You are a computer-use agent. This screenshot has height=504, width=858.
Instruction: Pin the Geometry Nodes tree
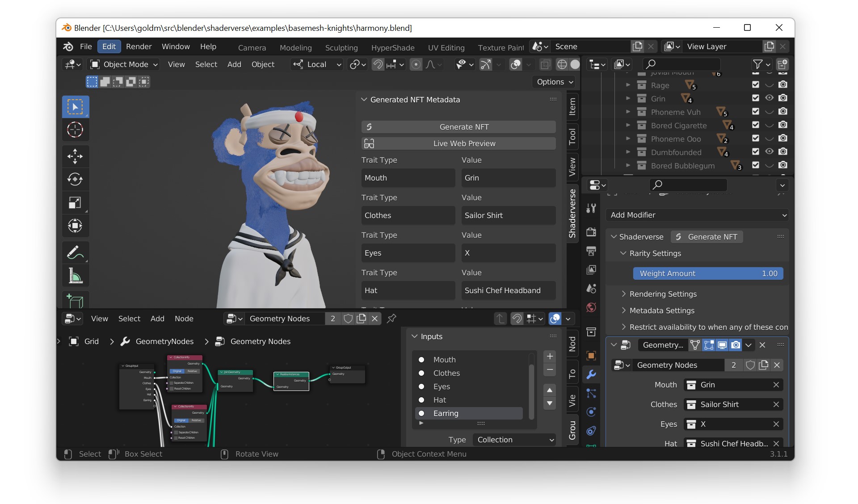tap(391, 319)
